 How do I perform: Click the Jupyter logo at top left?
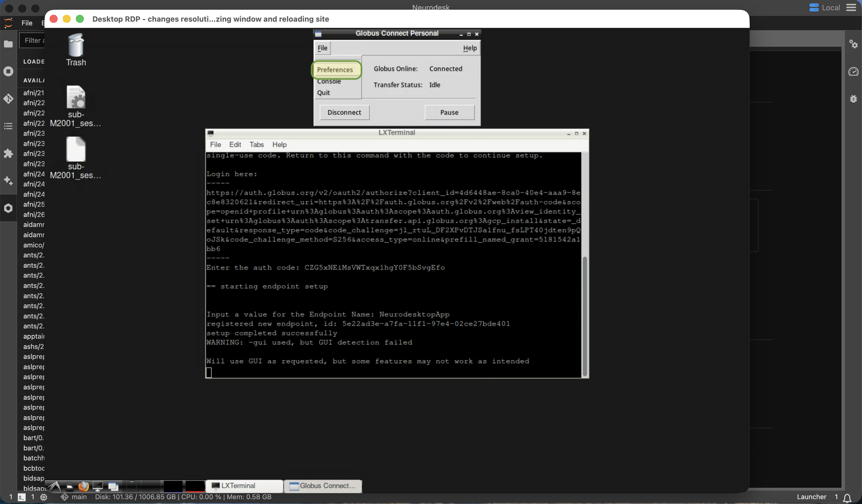(x=8, y=23)
